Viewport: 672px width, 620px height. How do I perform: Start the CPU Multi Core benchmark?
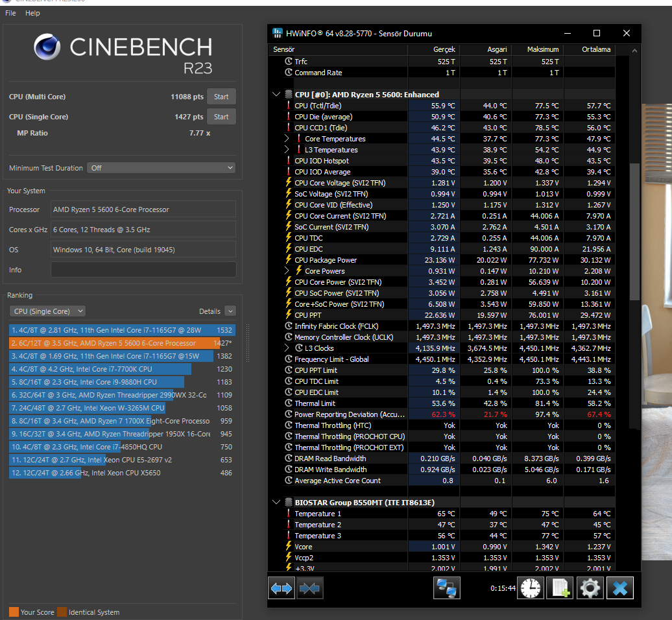pos(221,97)
